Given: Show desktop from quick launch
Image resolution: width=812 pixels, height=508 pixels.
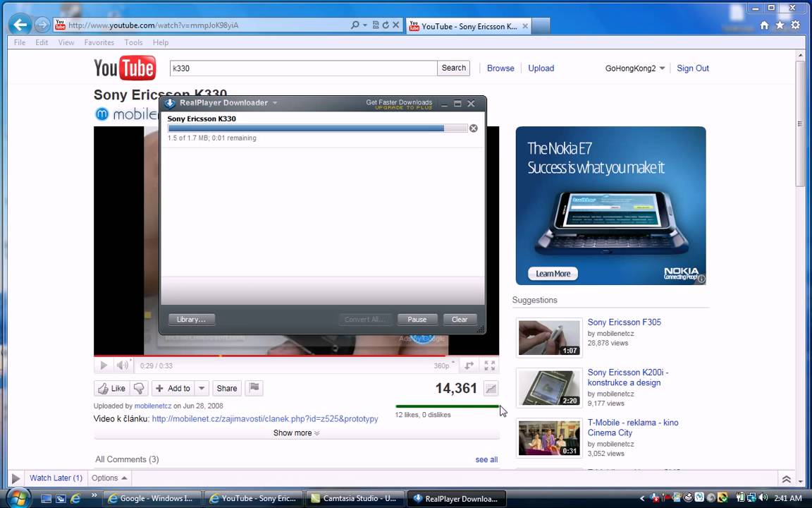Looking at the screenshot, I should (x=46, y=499).
